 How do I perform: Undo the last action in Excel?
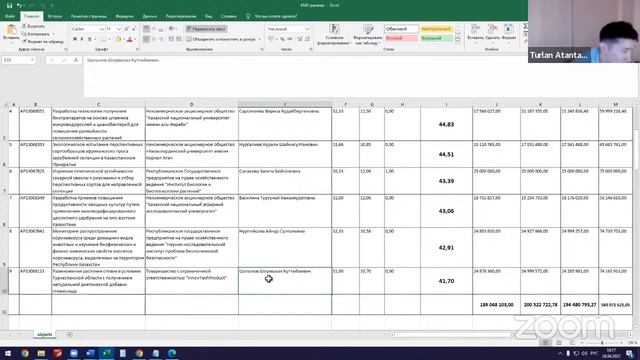pos(19,6)
